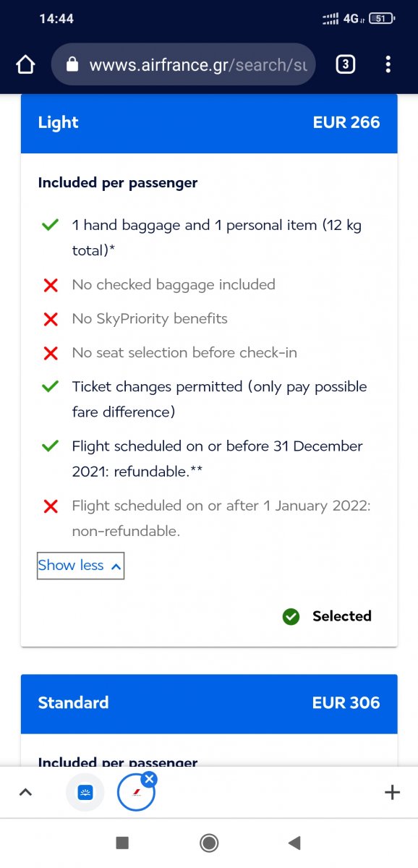Viewport: 418px width, 868px height.
Task: Tap the Selected label text
Action: (342, 616)
